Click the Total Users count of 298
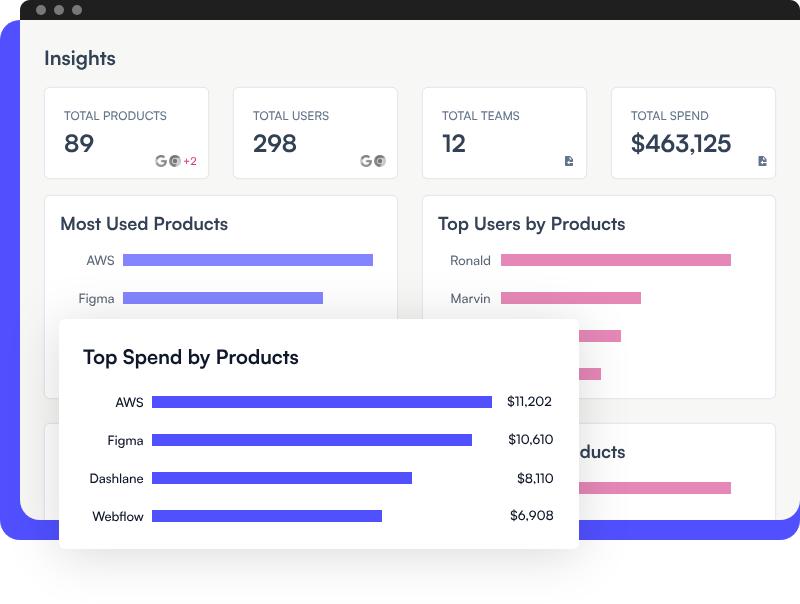 pyautogui.click(x=274, y=144)
